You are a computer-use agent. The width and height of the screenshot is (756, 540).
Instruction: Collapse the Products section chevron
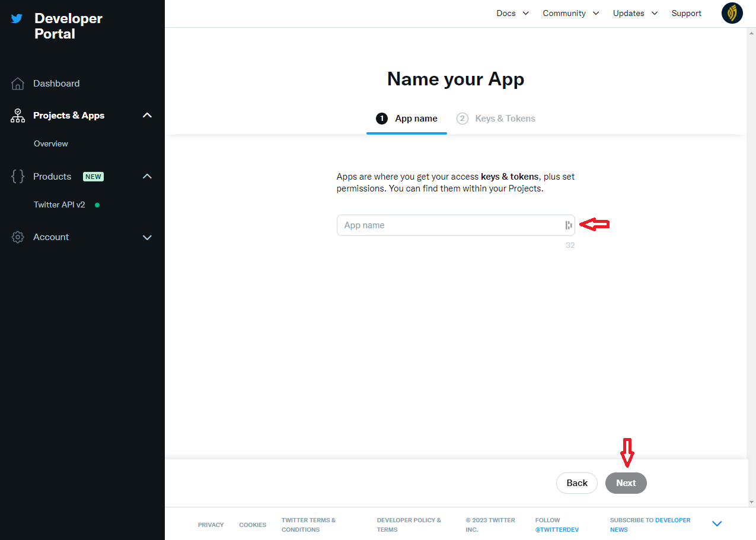pos(148,177)
